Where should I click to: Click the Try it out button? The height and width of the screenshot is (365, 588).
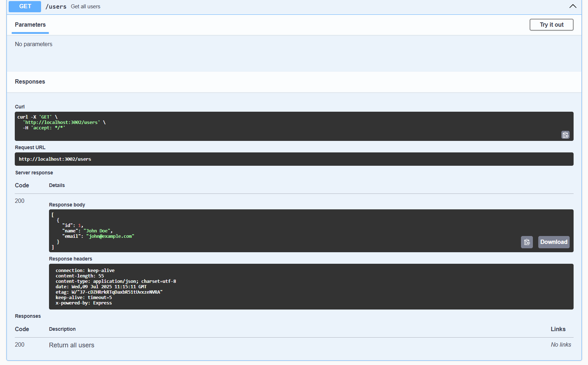pos(551,25)
